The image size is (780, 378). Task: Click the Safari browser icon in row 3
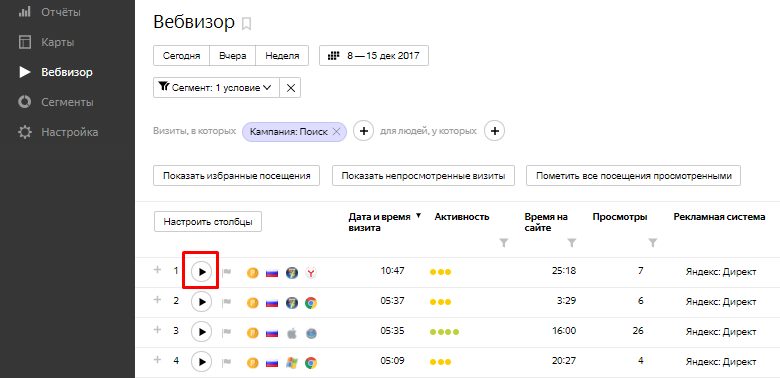click(x=311, y=333)
